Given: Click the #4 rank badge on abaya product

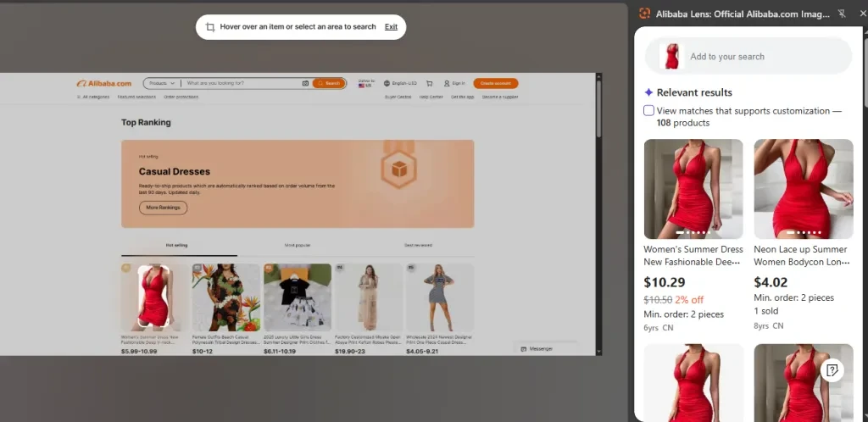Looking at the screenshot, I should pyautogui.click(x=340, y=268).
